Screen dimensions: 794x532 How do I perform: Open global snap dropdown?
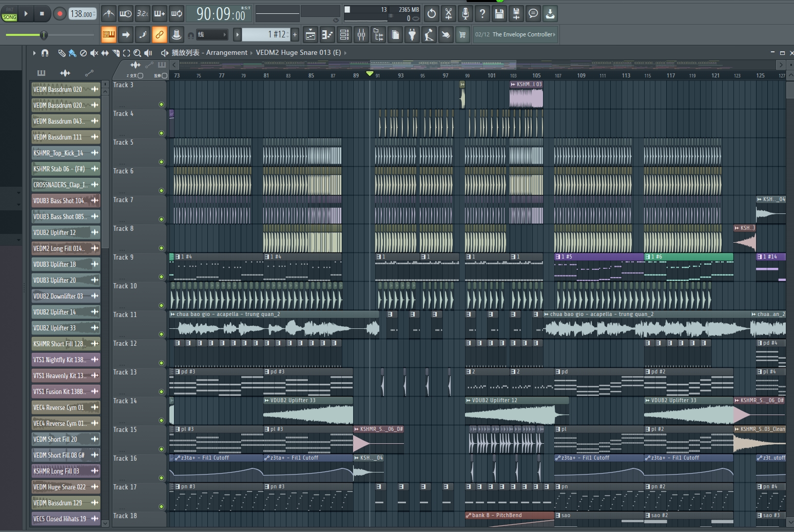212,35
